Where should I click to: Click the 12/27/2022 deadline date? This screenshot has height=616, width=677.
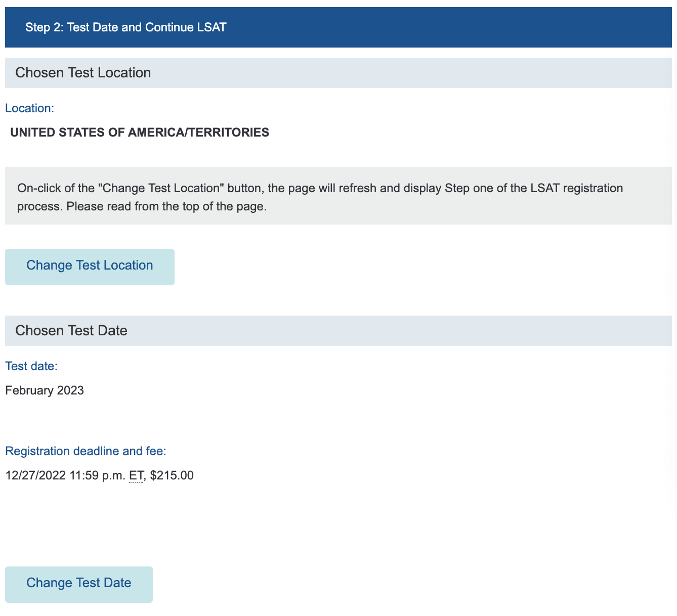[35, 475]
